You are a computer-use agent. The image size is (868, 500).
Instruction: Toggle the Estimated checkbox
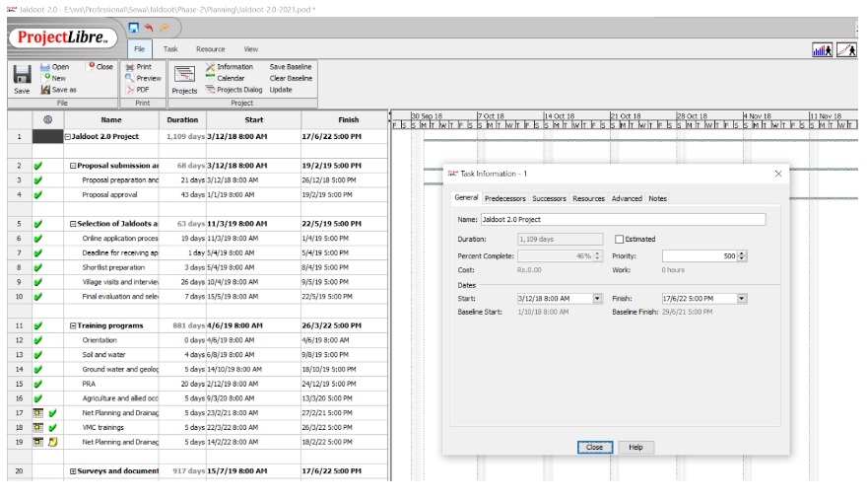click(619, 240)
